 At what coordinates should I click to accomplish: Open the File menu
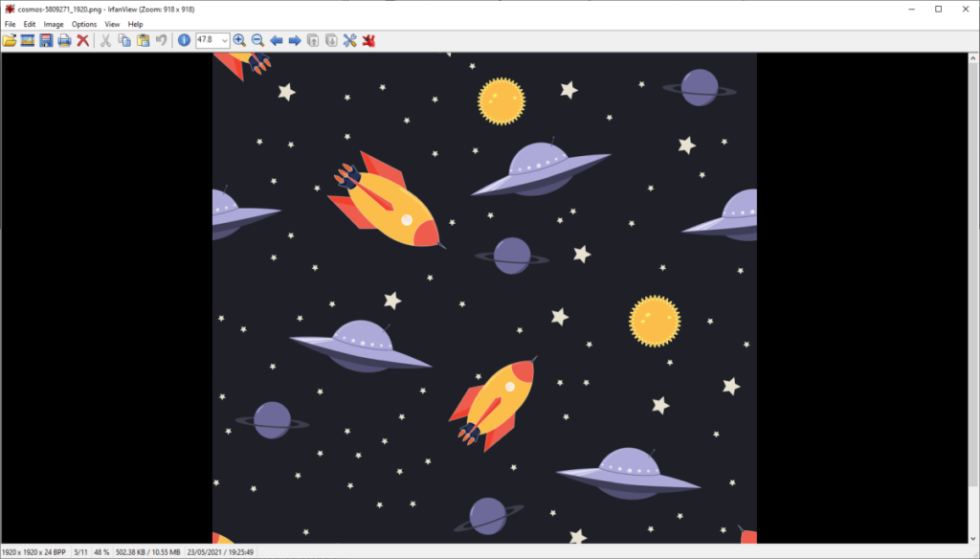(10, 24)
